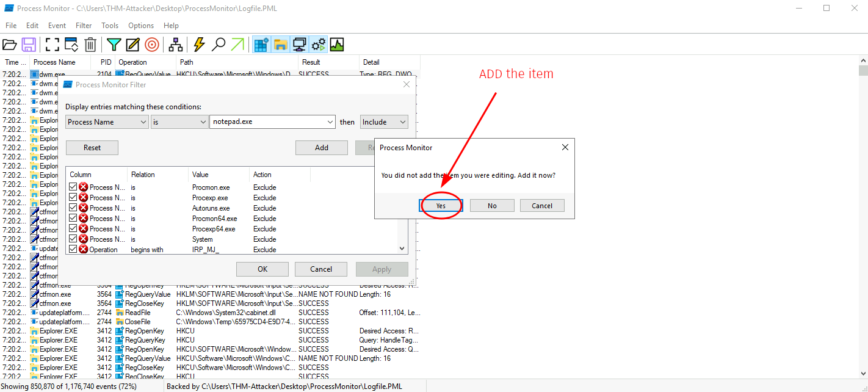Click the Open logfile folder icon

pos(10,45)
